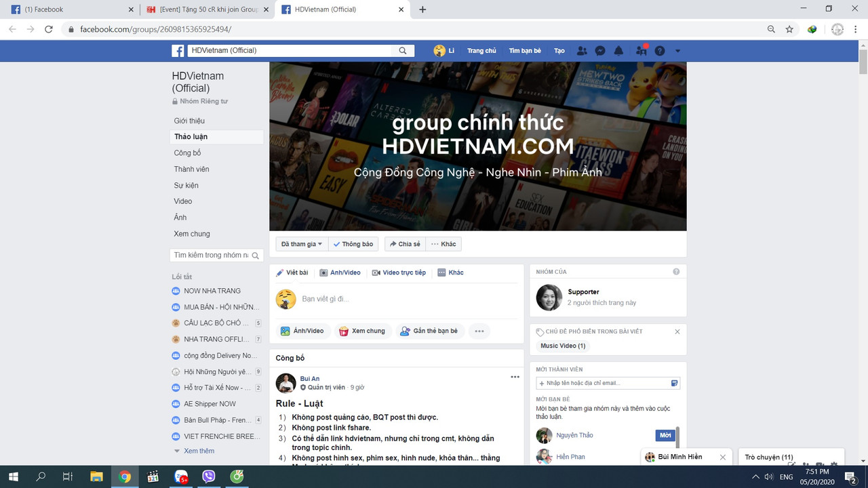This screenshot has height=488, width=868.
Task: Click Bui An's profile picture thumbnail
Action: click(285, 383)
